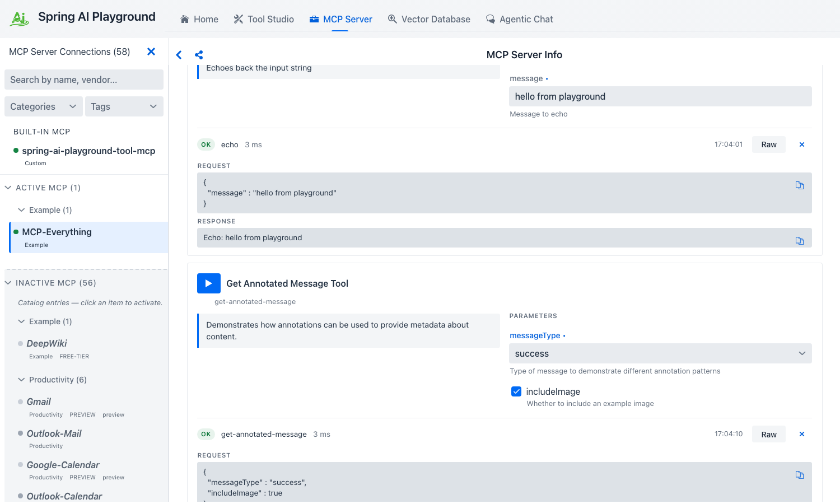Image resolution: width=840 pixels, height=504 pixels.
Task: Click the messageType parameter label
Action: point(535,335)
